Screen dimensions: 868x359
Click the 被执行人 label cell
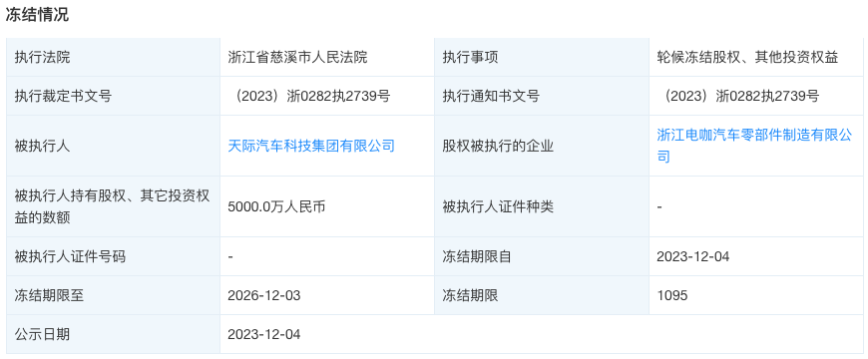pos(114,146)
